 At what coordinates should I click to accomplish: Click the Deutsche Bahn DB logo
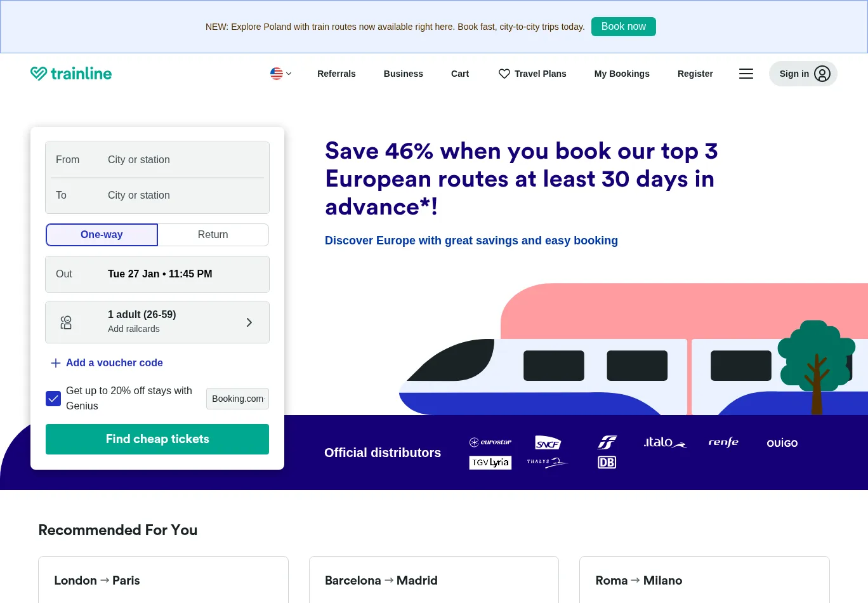pos(607,462)
